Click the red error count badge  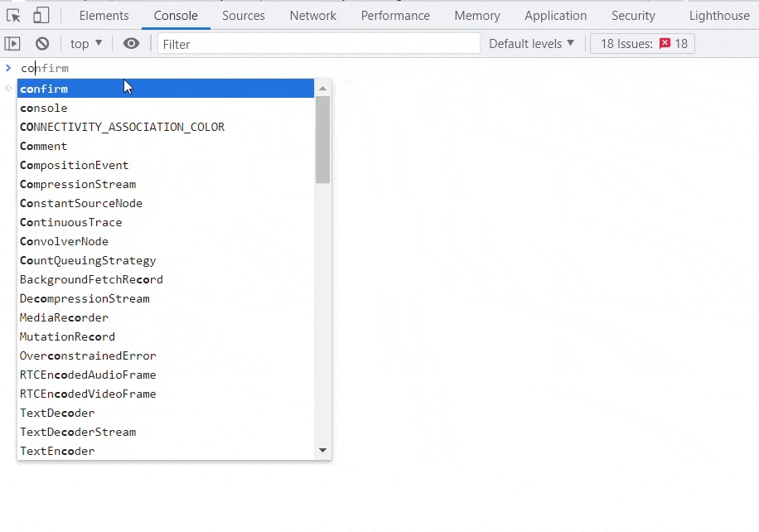click(x=666, y=43)
